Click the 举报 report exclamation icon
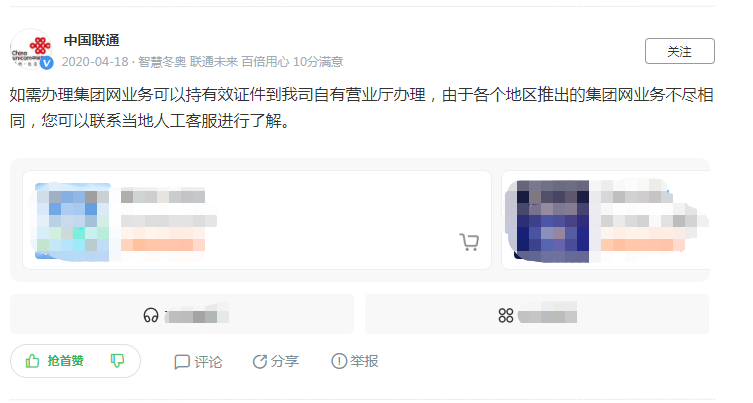The width and height of the screenshot is (753, 403). coord(339,361)
